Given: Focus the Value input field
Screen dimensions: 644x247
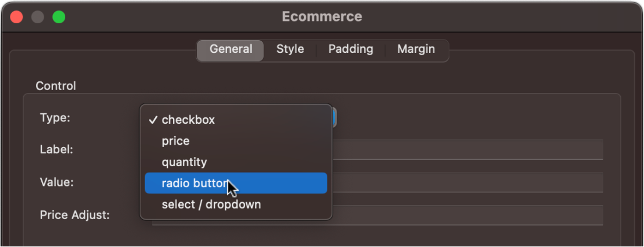Looking at the screenshot, I should pos(466,182).
